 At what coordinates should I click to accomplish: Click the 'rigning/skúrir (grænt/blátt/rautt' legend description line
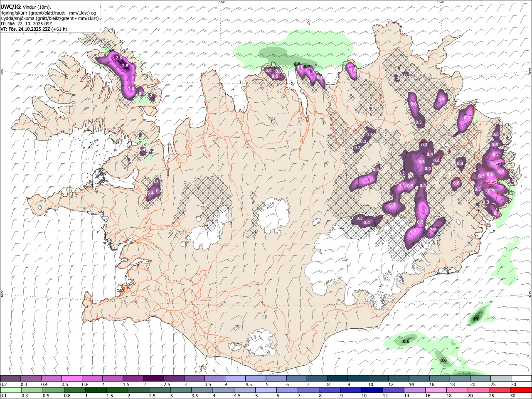[x=48, y=13]
